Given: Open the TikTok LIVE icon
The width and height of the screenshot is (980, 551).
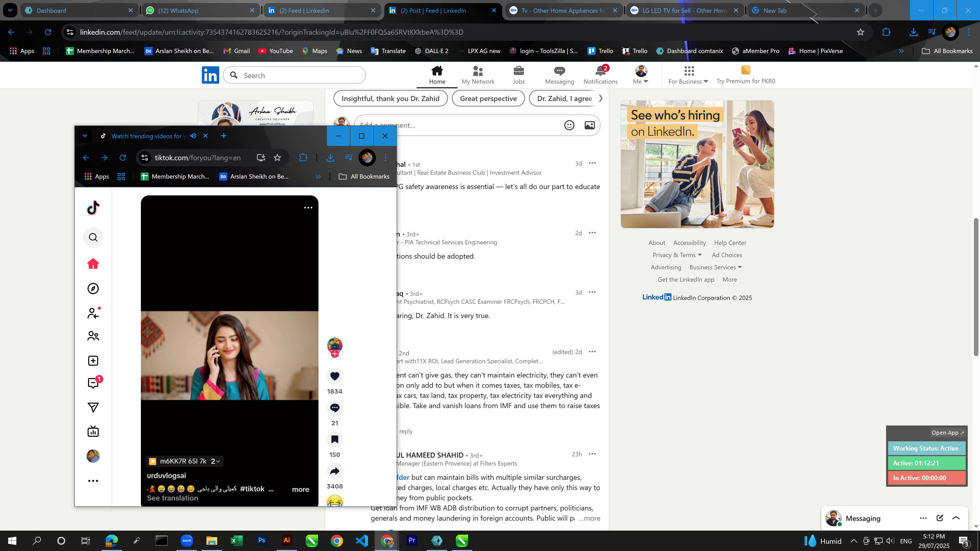Looking at the screenshot, I should click(x=93, y=431).
